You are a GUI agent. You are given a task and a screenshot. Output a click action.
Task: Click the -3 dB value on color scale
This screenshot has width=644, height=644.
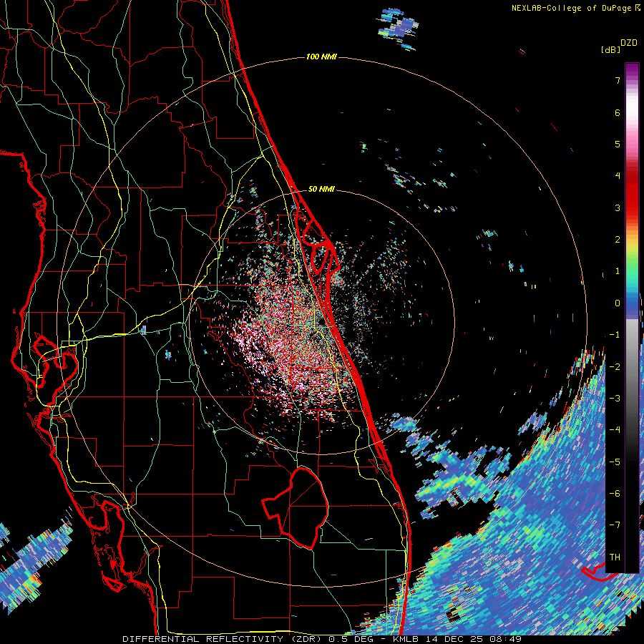tap(615, 398)
